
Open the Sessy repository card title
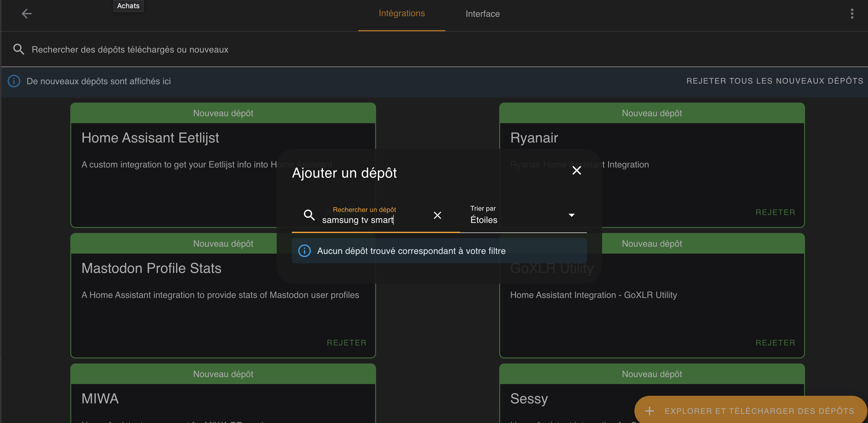tap(529, 398)
